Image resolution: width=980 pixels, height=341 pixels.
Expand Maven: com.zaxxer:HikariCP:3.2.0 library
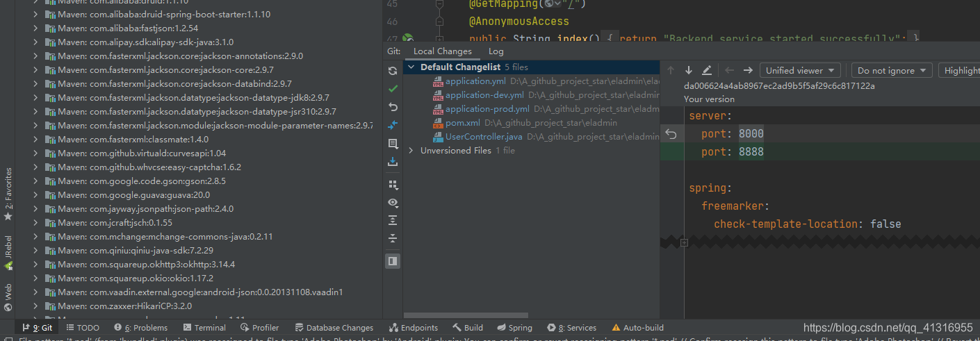[x=35, y=306]
